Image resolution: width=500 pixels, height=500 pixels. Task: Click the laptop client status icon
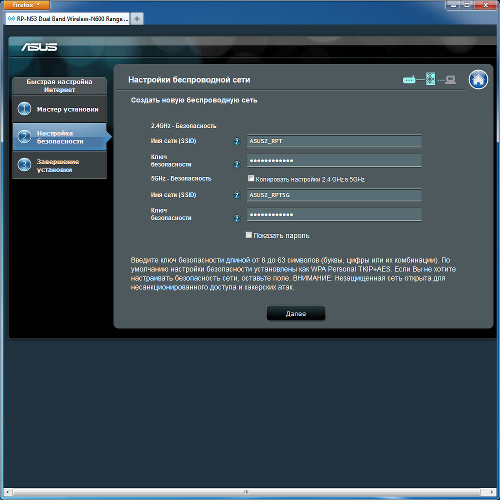point(450,80)
